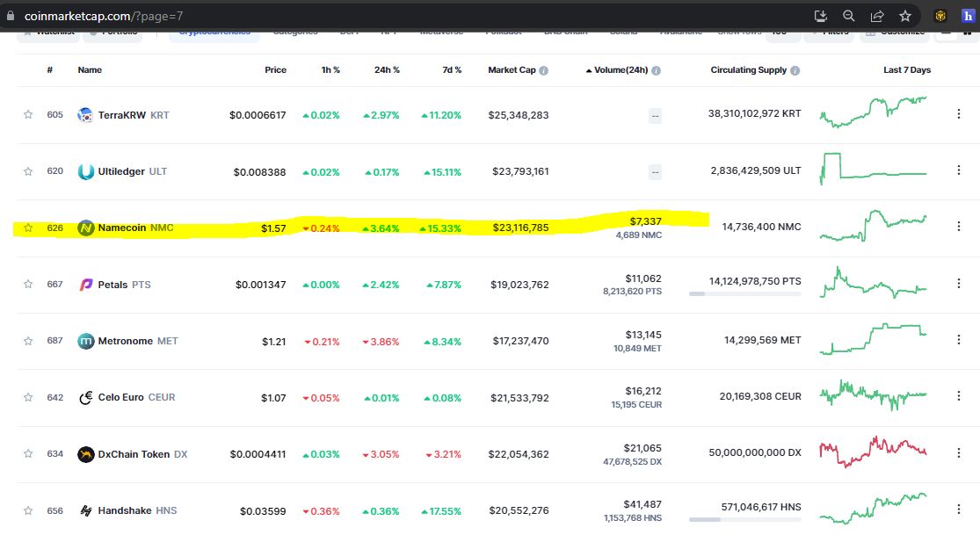Show the Circulating Supply info tooltip icon
The image size is (980, 535).
[795, 70]
